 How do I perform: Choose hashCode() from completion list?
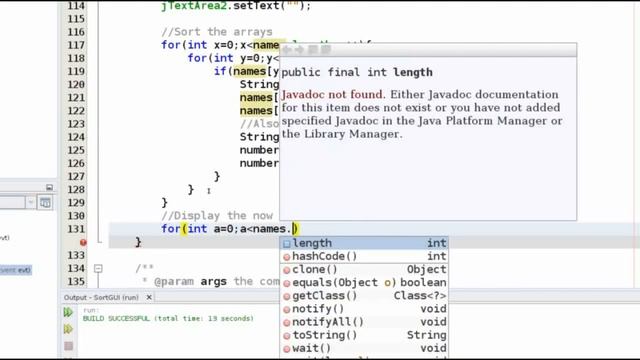364,256
